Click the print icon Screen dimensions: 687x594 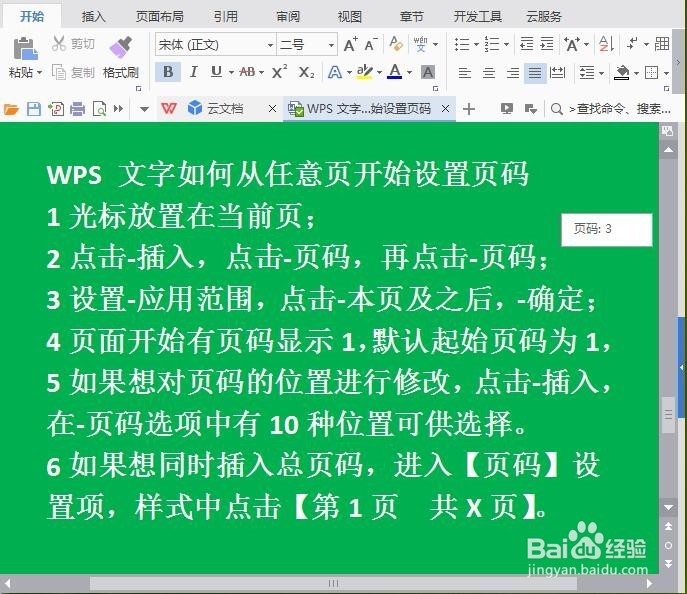click(x=78, y=109)
